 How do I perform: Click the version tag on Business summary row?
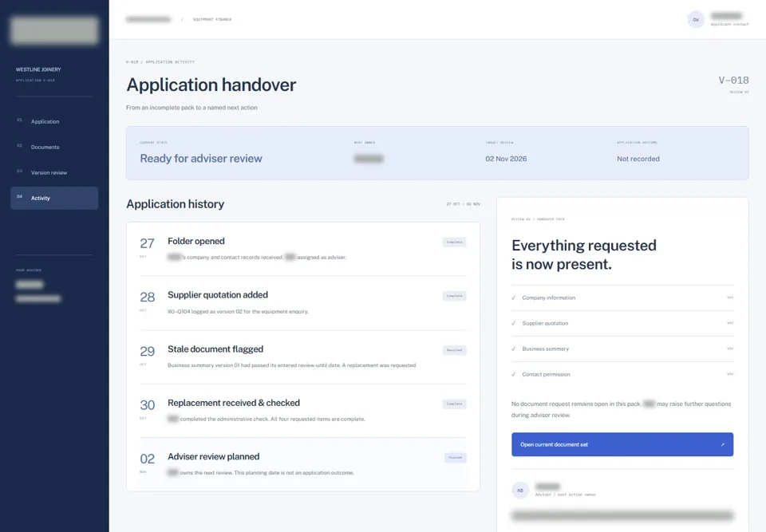[730, 349]
